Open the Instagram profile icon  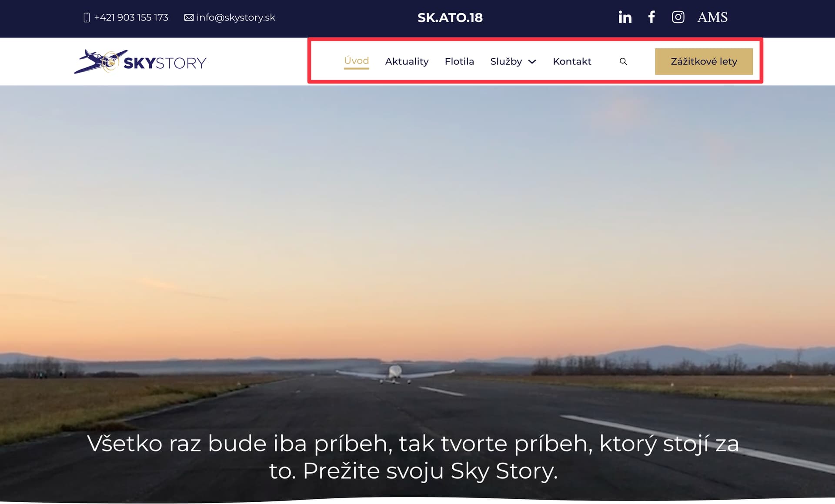[x=678, y=17]
